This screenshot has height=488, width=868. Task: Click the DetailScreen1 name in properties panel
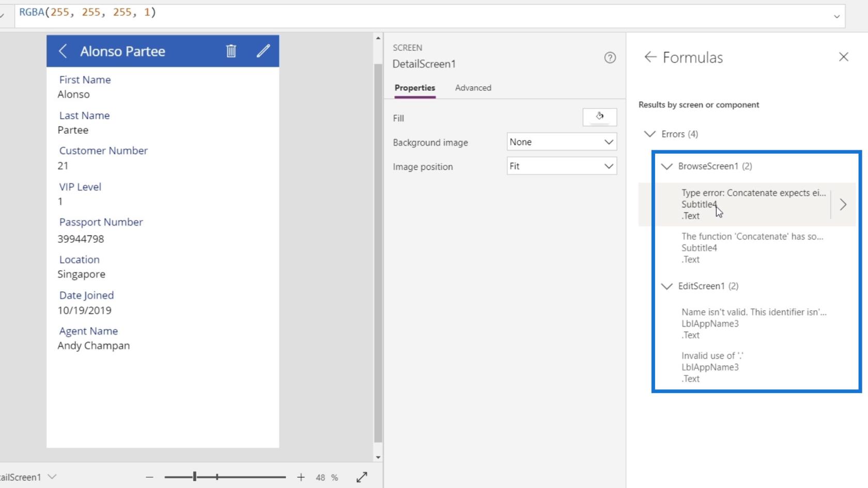(x=424, y=64)
